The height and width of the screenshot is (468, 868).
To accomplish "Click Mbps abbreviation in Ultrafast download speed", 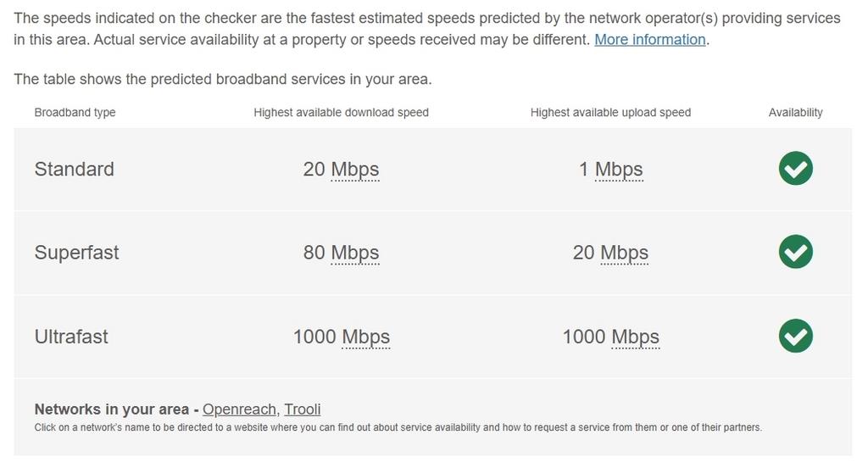I will pyautogui.click(x=366, y=337).
